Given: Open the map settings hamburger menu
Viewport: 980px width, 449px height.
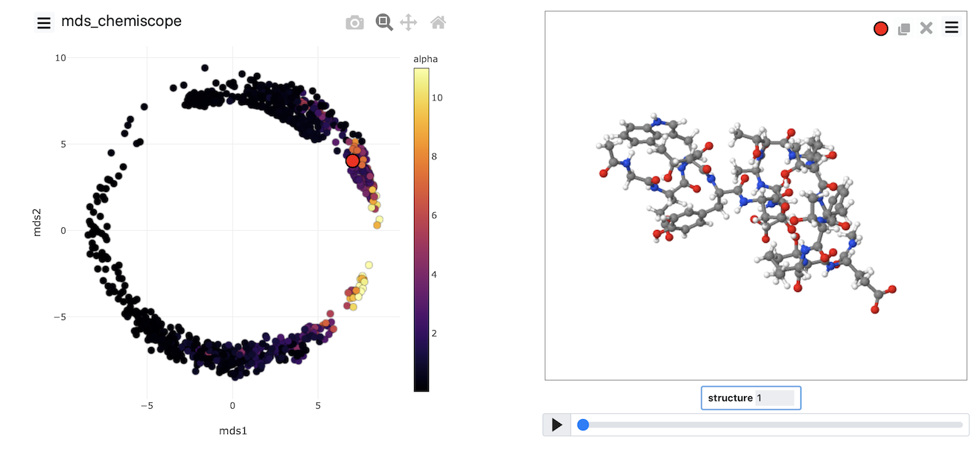Looking at the screenshot, I should (x=44, y=22).
